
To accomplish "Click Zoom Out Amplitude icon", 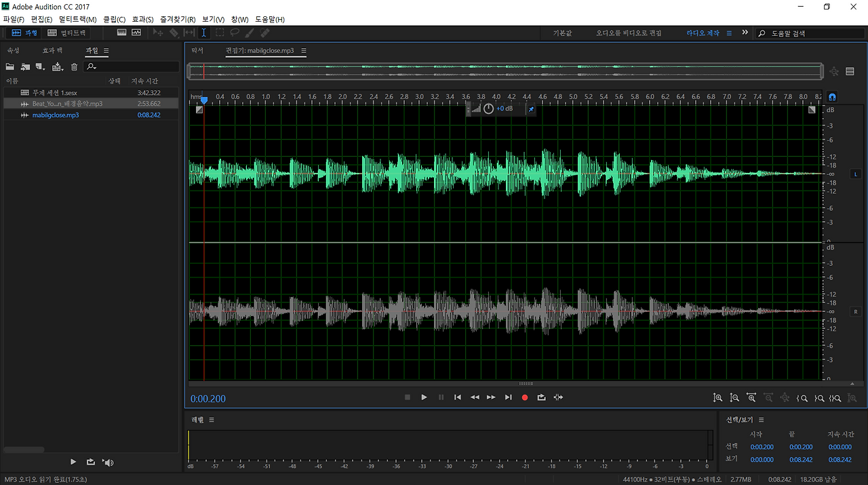I will pyautogui.click(x=734, y=398).
